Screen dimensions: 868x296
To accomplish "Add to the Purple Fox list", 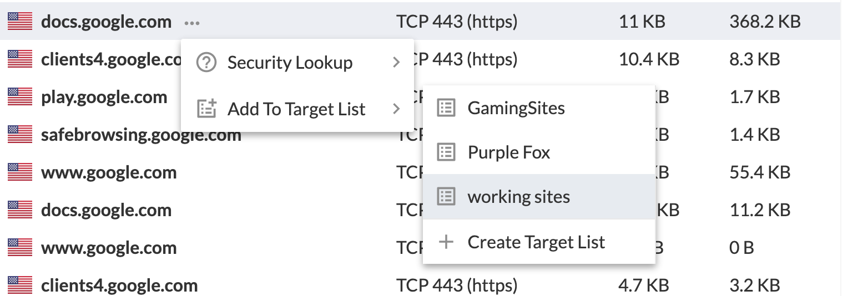I will coord(539,152).
